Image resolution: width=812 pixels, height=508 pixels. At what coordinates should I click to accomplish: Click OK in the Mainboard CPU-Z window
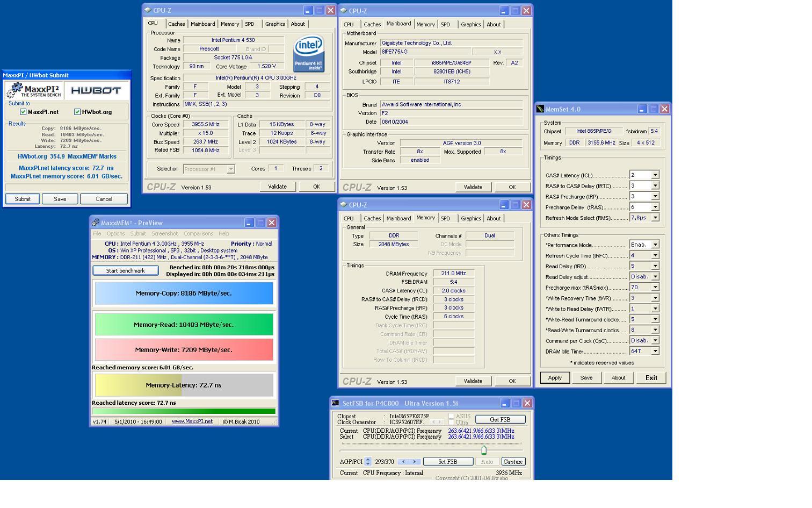point(512,187)
